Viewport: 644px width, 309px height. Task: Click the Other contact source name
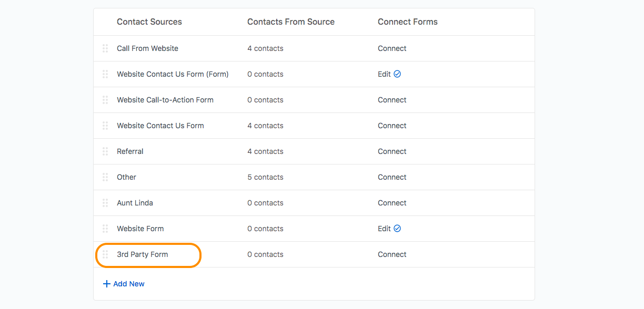coord(126,177)
